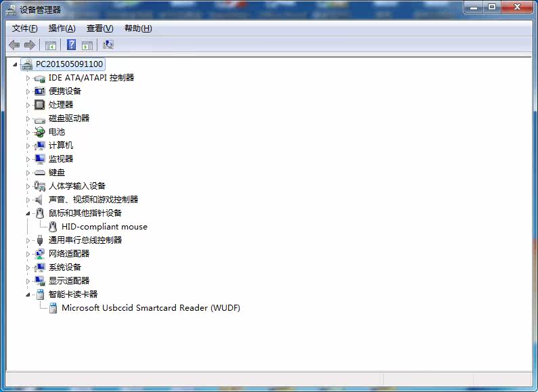Click the 网络适配器 network icon
The height and width of the screenshot is (392, 538).
[x=39, y=254]
